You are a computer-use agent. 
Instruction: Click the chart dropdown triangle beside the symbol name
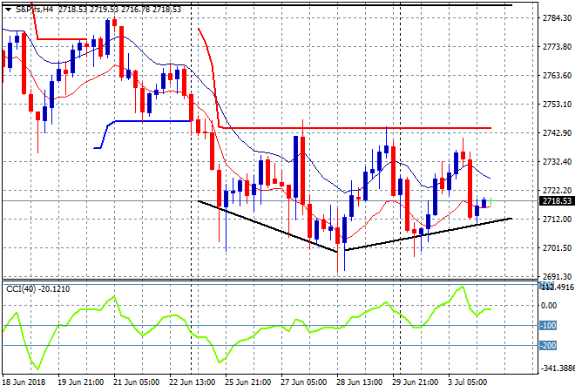pyautogui.click(x=8, y=10)
